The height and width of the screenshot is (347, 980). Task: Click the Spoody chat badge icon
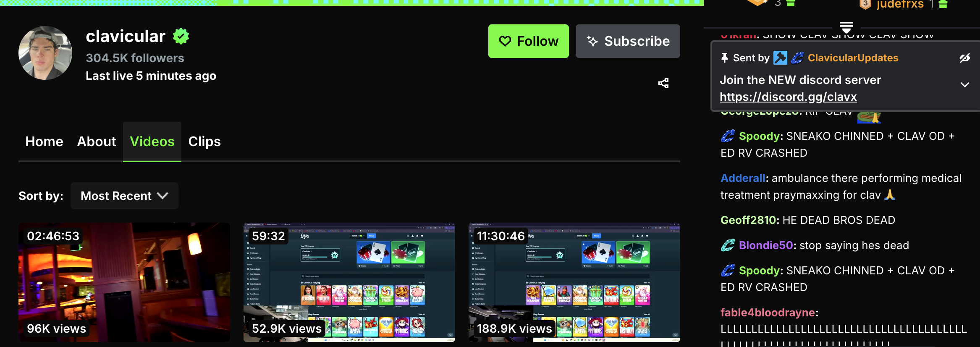click(727, 136)
